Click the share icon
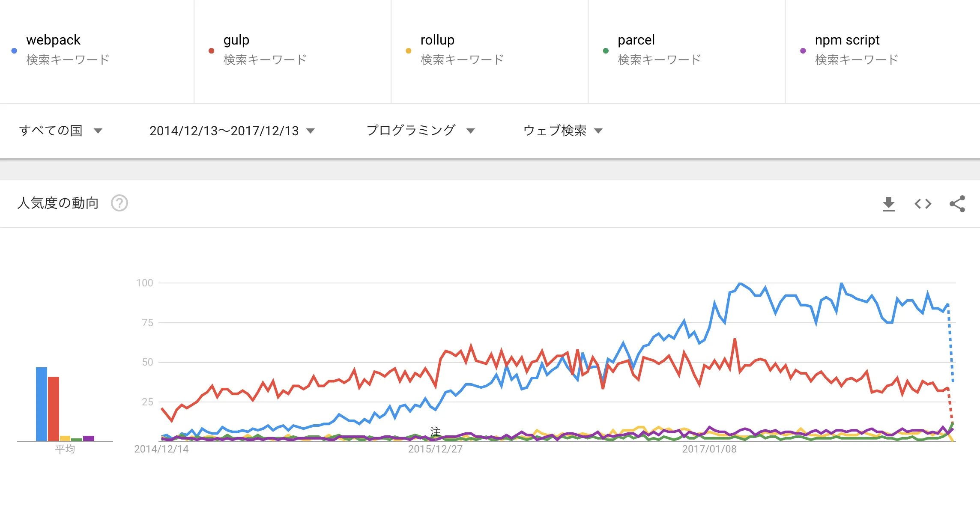 tap(956, 204)
